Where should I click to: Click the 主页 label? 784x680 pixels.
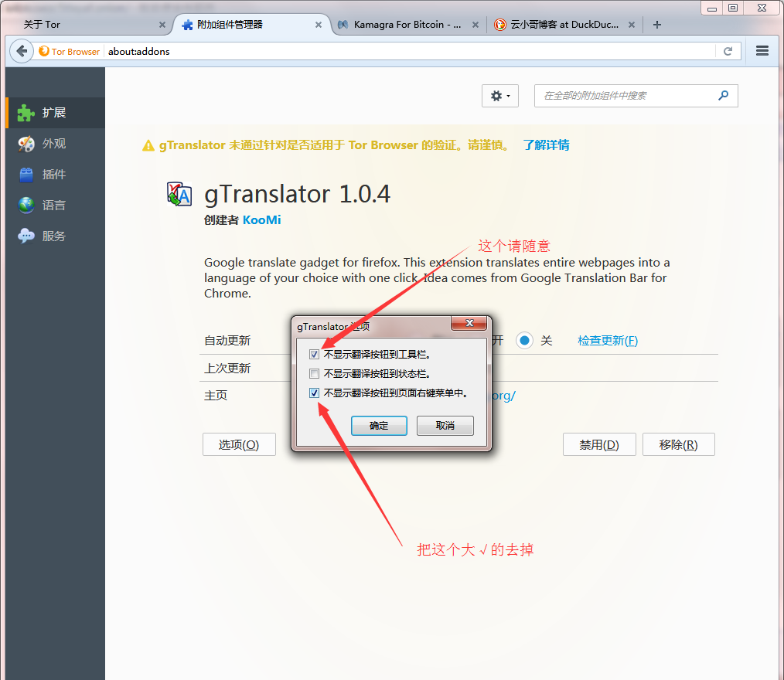216,396
